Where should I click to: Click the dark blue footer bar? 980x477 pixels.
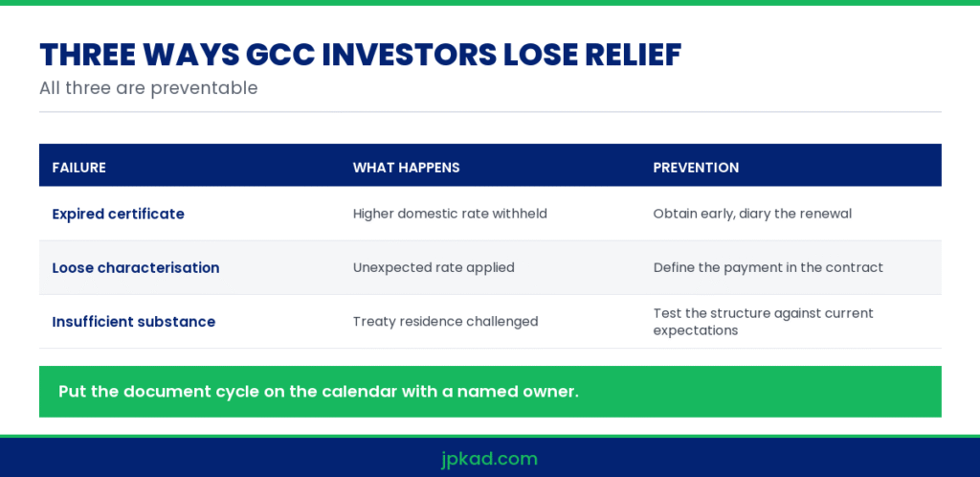490,457
